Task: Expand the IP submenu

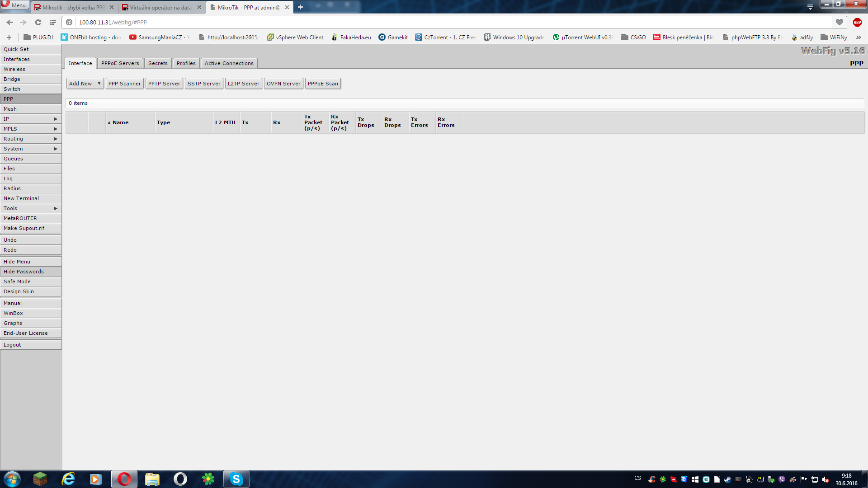Action: pos(31,119)
